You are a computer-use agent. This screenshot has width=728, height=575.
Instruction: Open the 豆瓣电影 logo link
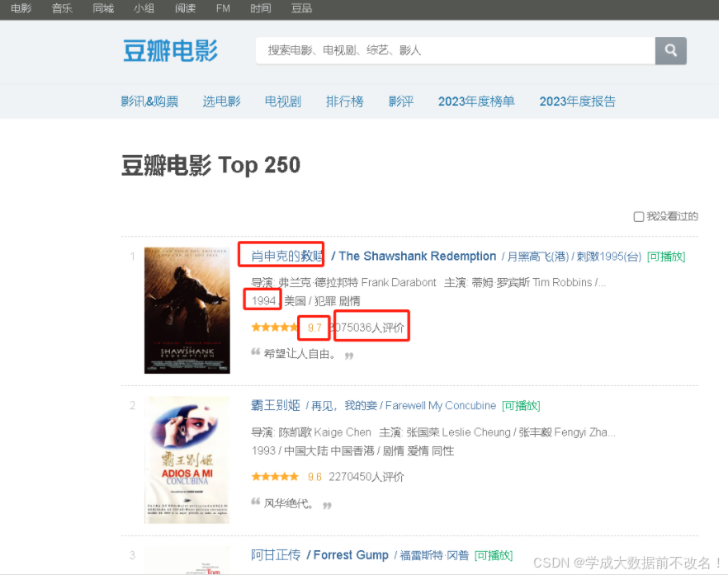[x=170, y=51]
